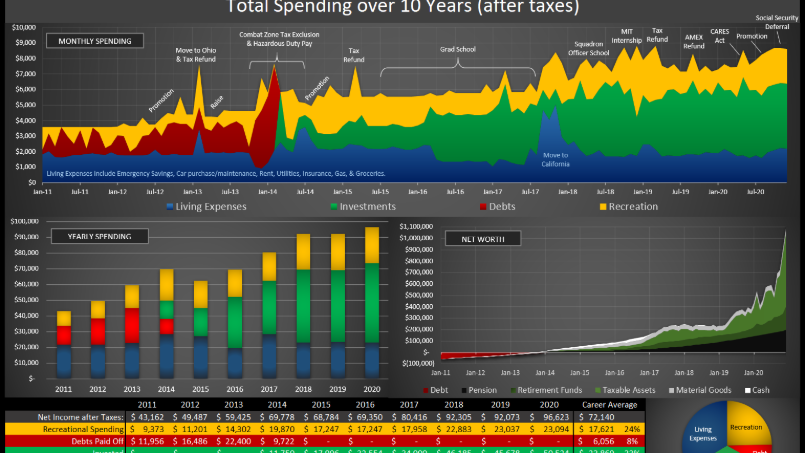Select the MONTHLY SPENDING chart title box
Image resolution: width=805 pixels, height=453 pixels.
click(x=94, y=41)
